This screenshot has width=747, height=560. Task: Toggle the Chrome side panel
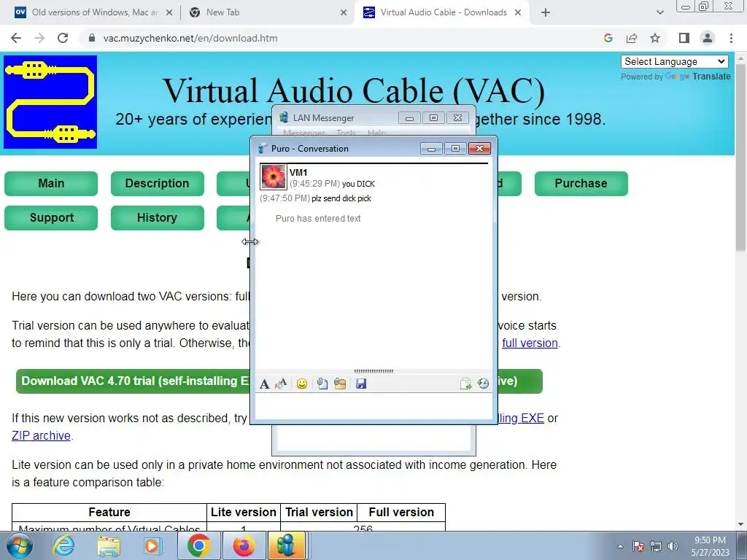pyautogui.click(x=684, y=38)
